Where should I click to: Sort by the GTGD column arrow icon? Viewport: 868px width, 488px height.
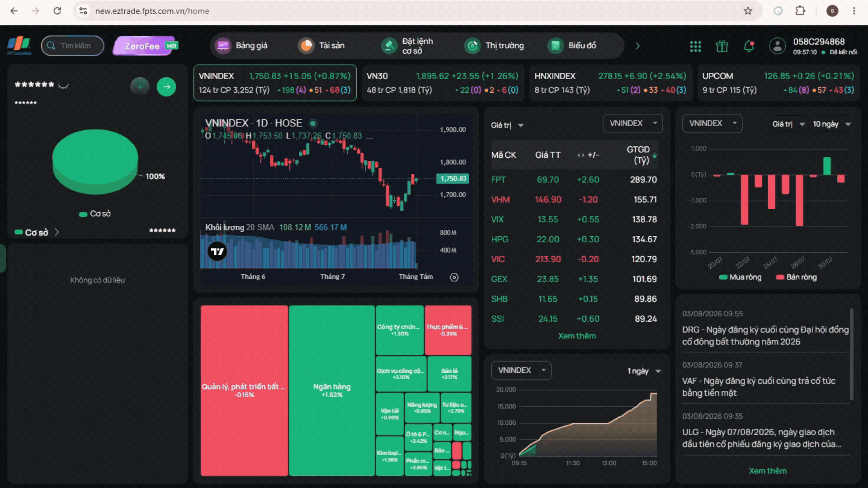click(x=655, y=155)
